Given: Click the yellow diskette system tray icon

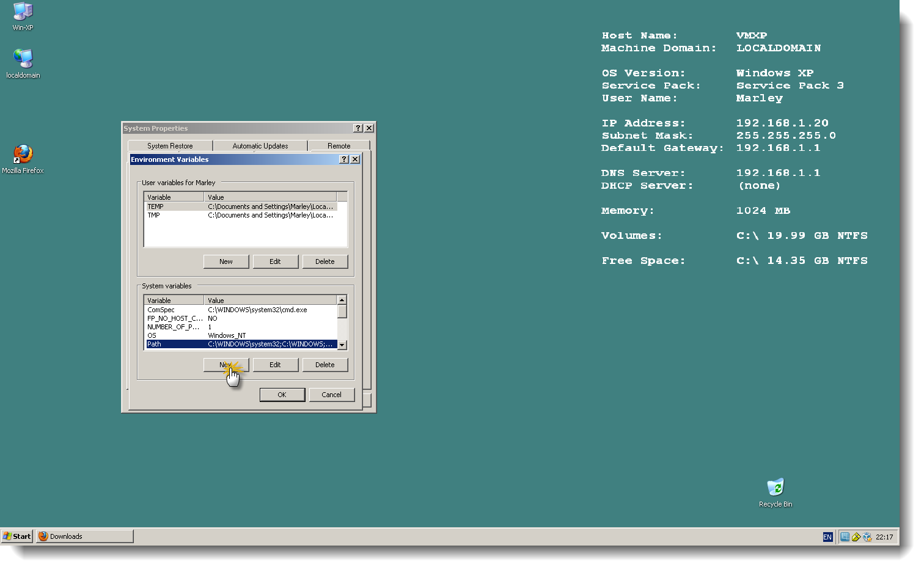Looking at the screenshot, I should 856,536.
